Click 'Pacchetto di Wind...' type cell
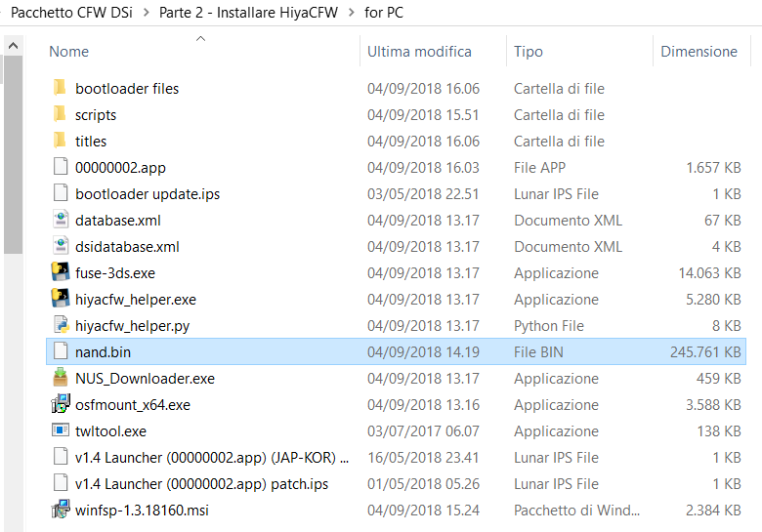Screen dimensions: 762x532 [x=576, y=510]
